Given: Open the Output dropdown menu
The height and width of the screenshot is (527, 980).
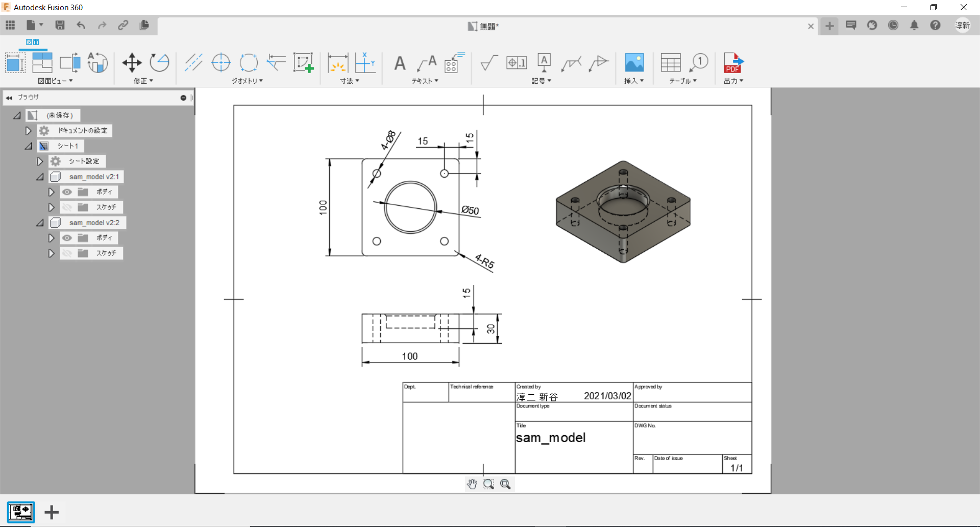Looking at the screenshot, I should click(733, 81).
